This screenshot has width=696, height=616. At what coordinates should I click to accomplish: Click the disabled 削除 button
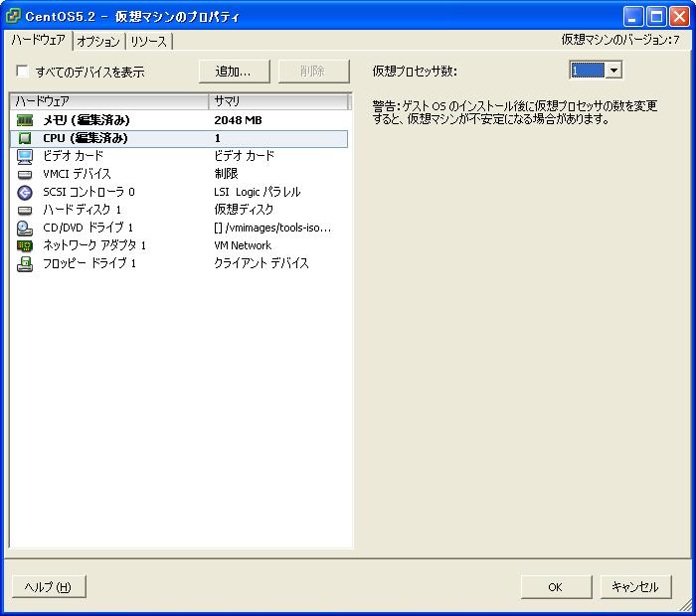[313, 72]
